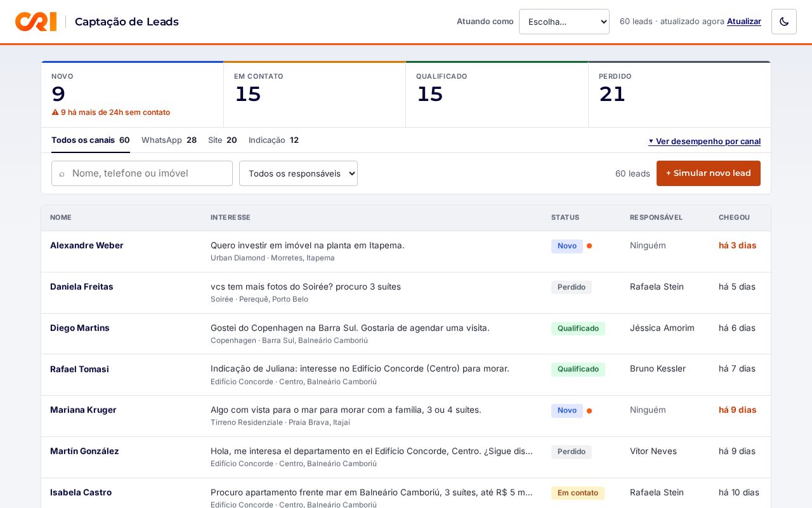Open lead Martín González

[x=84, y=451]
